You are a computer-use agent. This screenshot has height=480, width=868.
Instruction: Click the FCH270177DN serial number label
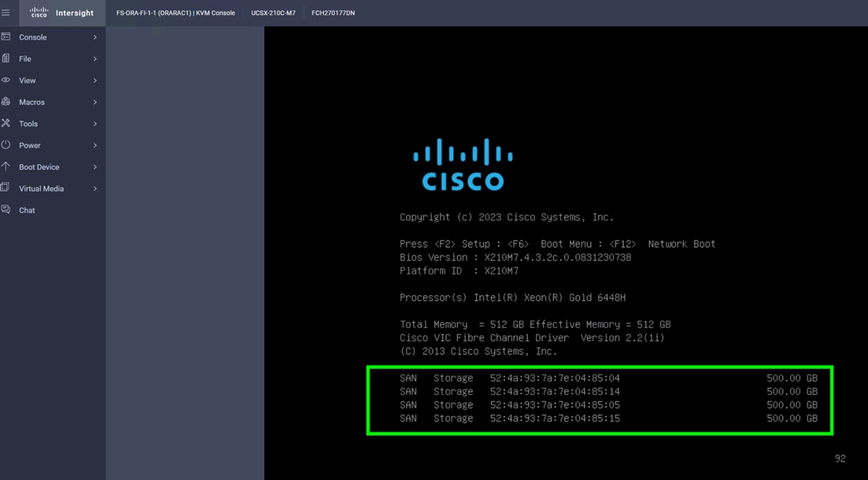click(333, 13)
